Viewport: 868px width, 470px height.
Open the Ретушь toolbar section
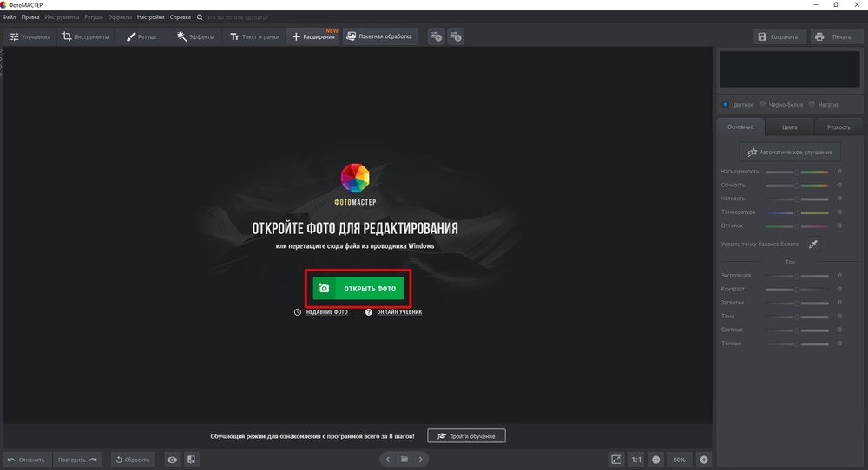[141, 36]
